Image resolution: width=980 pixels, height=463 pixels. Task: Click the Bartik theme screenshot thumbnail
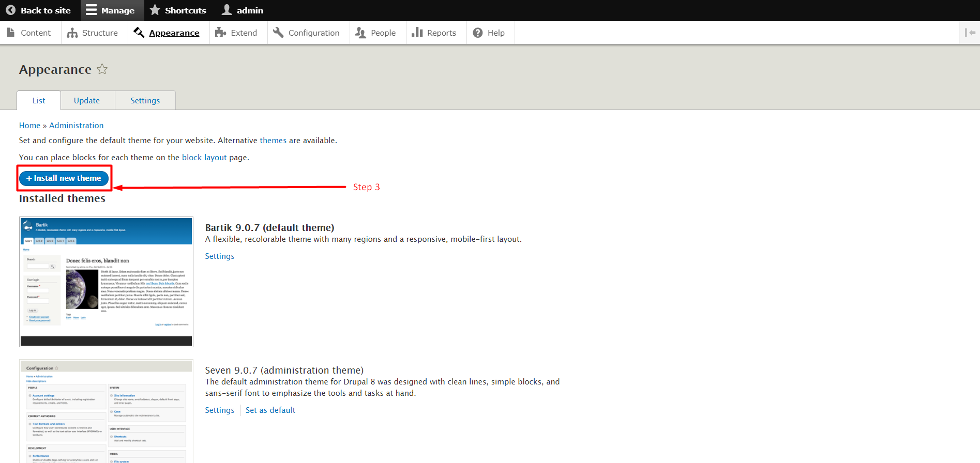(x=106, y=282)
